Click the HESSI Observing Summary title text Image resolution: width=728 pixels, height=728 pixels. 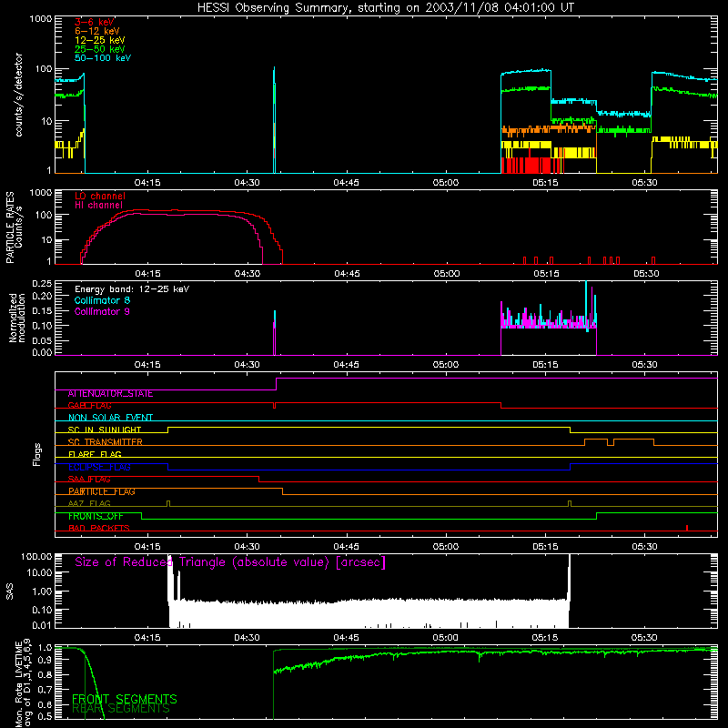[x=385, y=8]
